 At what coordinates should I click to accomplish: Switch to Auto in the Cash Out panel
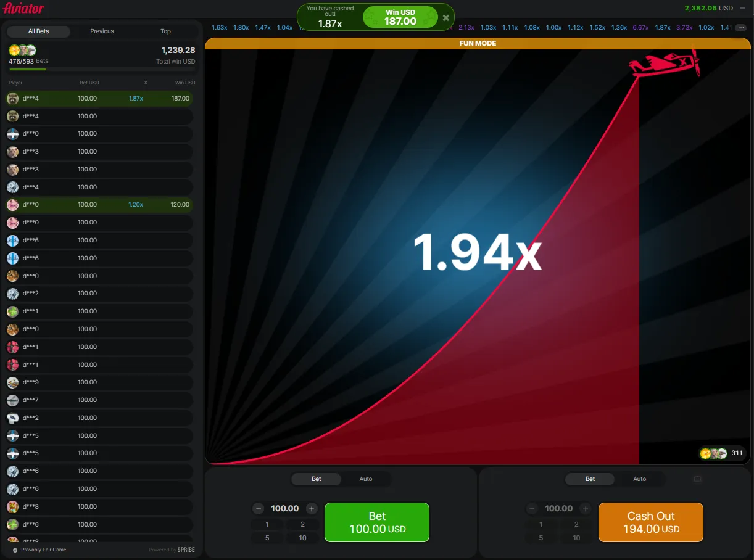pyautogui.click(x=640, y=479)
